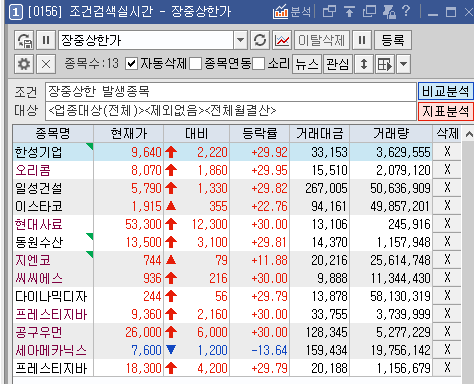Click the screen number 1 icon
This screenshot has width=474, height=384.
(x=16, y=13)
